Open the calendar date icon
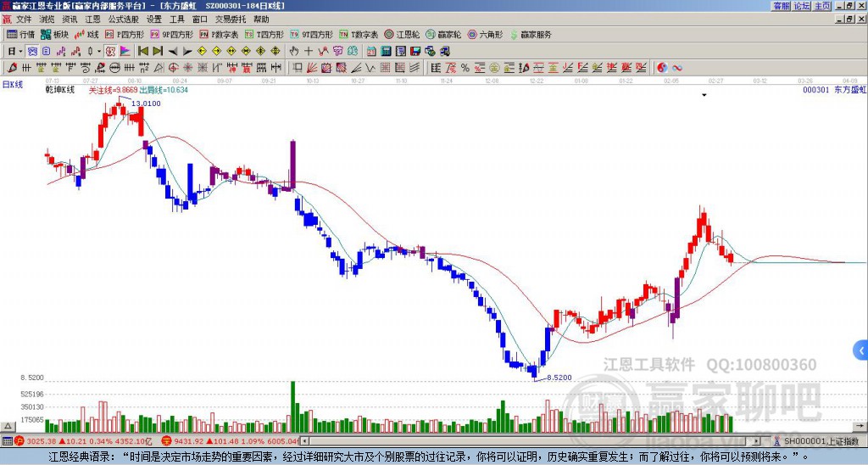 coord(371,51)
